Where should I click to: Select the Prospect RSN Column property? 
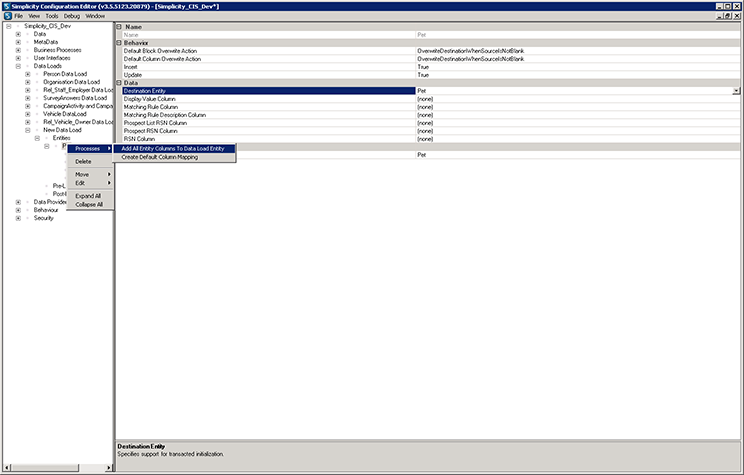(269, 131)
